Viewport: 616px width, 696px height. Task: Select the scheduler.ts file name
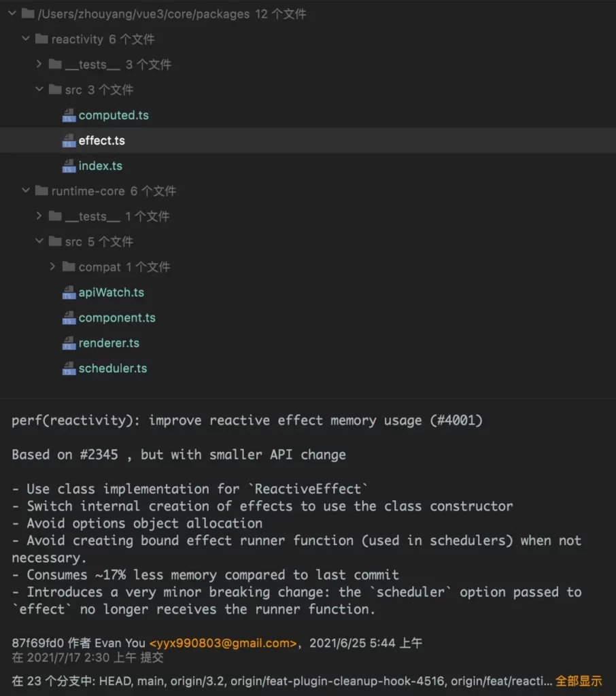pos(113,368)
